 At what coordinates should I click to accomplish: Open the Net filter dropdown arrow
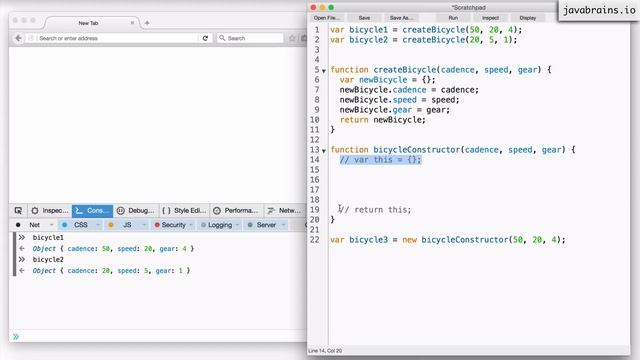(51, 225)
